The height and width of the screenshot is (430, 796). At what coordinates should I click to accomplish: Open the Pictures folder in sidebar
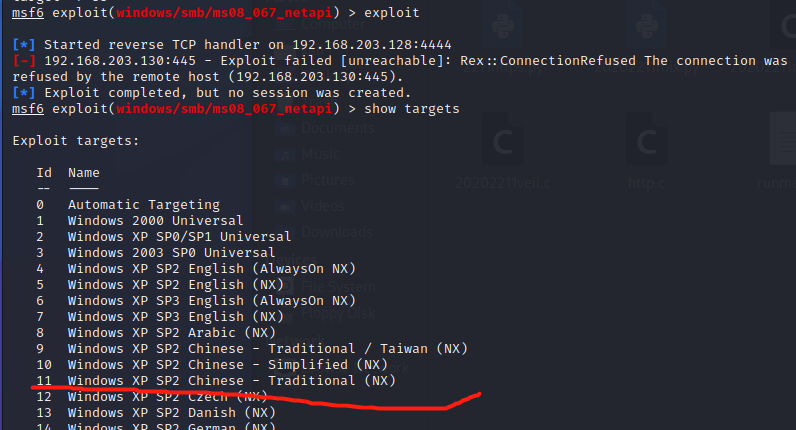[328, 180]
